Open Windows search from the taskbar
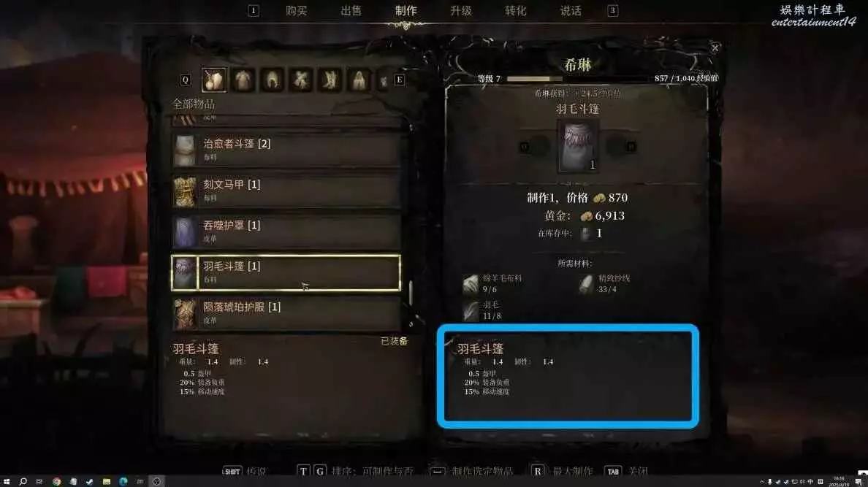This screenshot has width=868, height=487. pyautogui.click(x=23, y=481)
